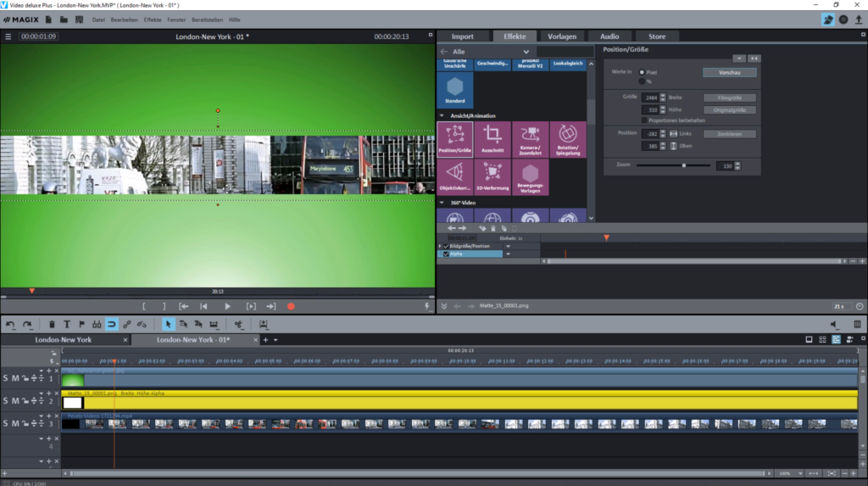
Task: Click the green bg_darkramp-green.jpg clip thumbnail
Action: click(73, 380)
